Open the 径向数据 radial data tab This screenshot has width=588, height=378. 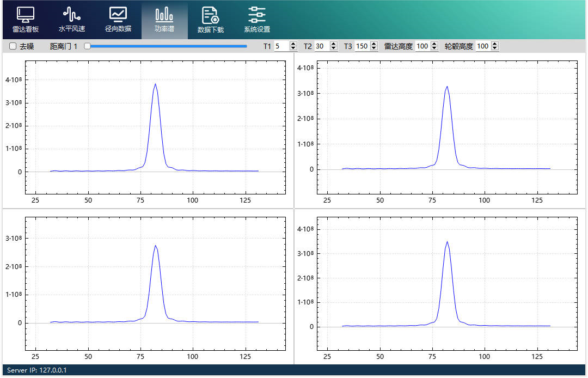pyautogui.click(x=118, y=20)
